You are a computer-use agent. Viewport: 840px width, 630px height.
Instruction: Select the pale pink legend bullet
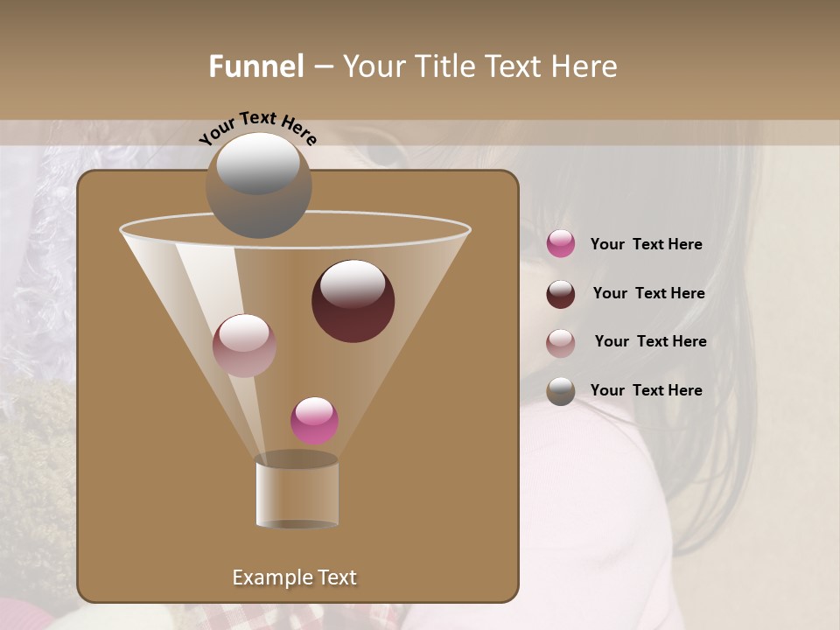561,343
